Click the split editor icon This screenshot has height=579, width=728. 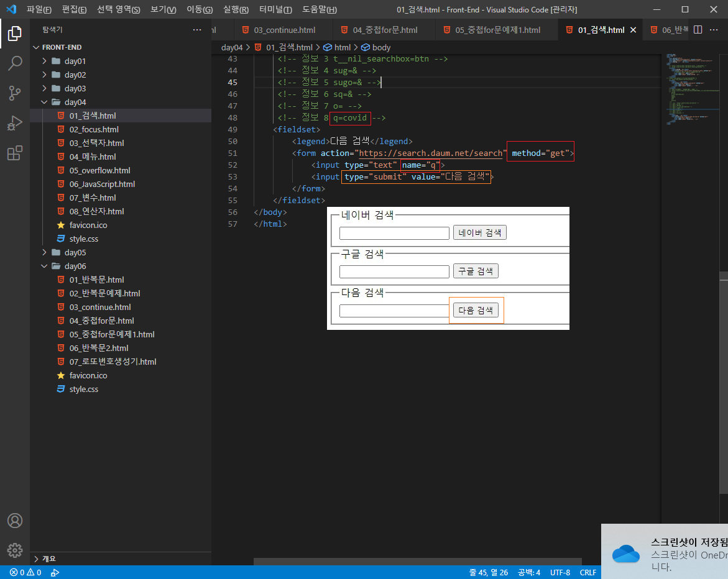698,30
